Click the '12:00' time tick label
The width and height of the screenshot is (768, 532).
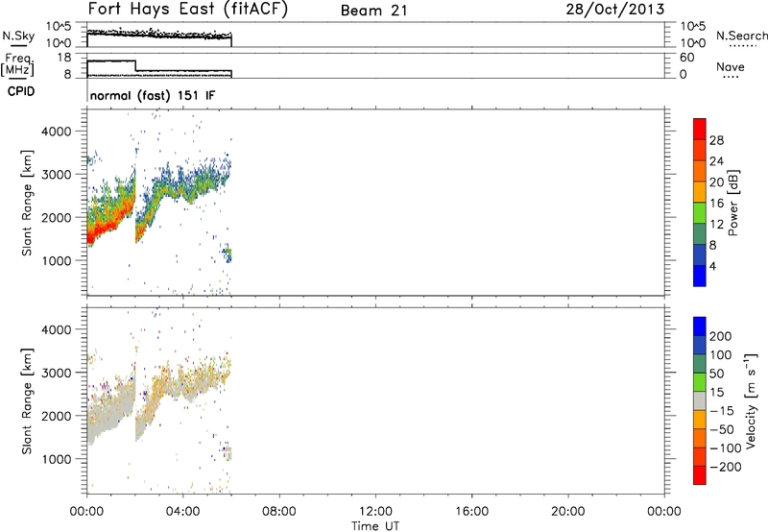pyautogui.click(x=375, y=512)
